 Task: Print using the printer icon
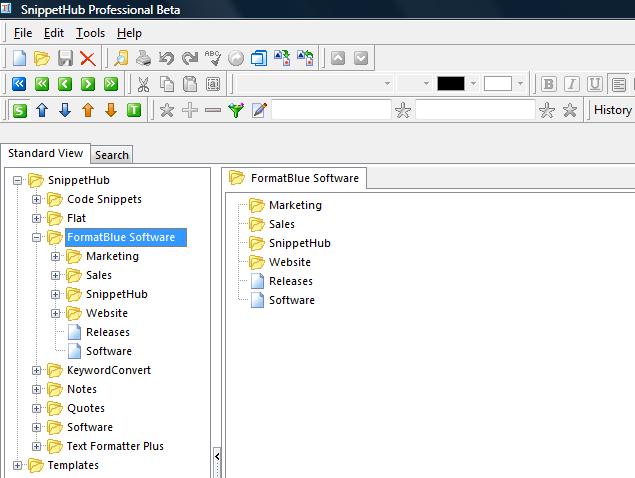point(143,58)
